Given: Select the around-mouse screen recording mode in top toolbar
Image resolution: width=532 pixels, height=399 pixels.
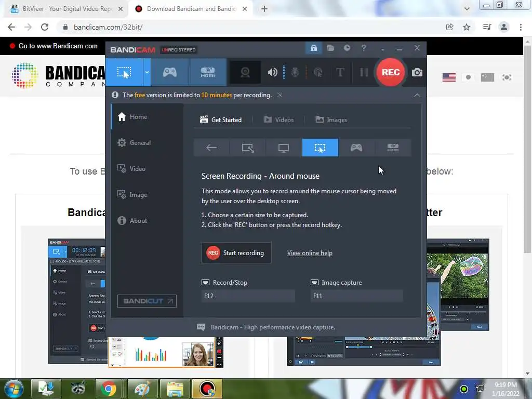Looking at the screenshot, I should (x=124, y=72).
